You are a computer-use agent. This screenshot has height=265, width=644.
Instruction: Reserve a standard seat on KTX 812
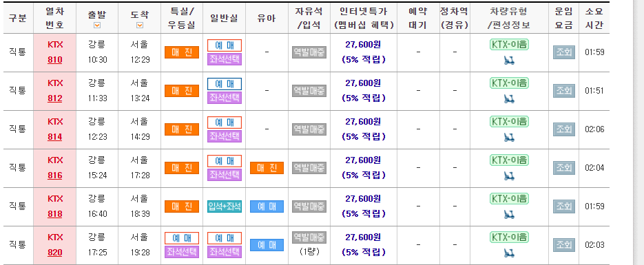tap(225, 84)
